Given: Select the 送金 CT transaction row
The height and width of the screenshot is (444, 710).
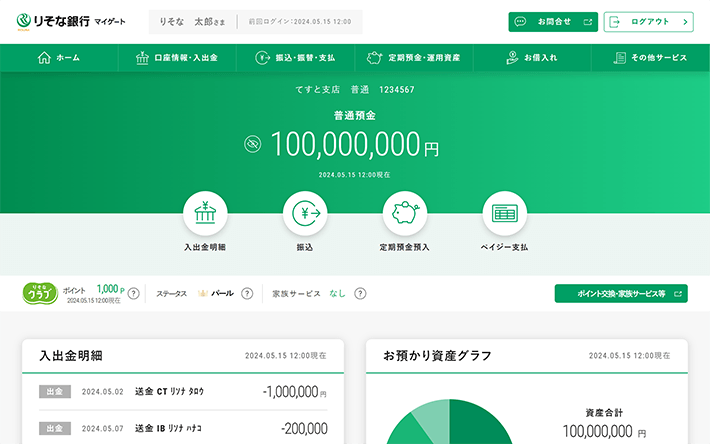Looking at the screenshot, I should [183, 391].
